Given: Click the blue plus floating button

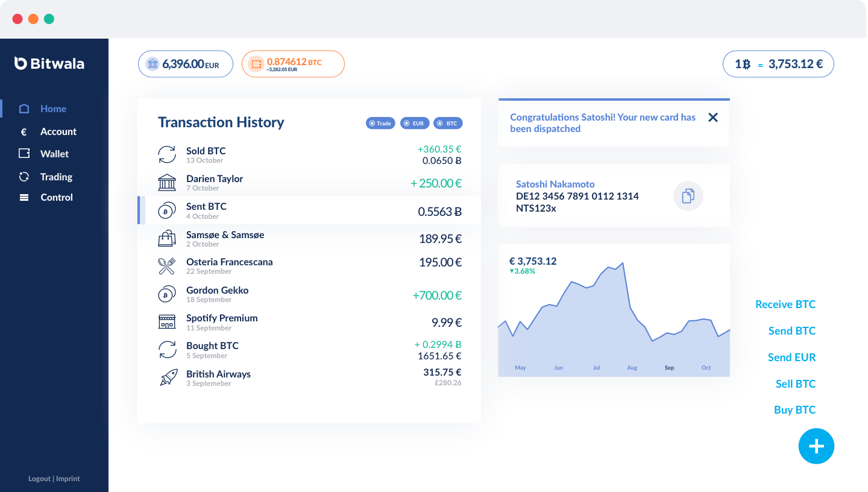Looking at the screenshot, I should [816, 446].
